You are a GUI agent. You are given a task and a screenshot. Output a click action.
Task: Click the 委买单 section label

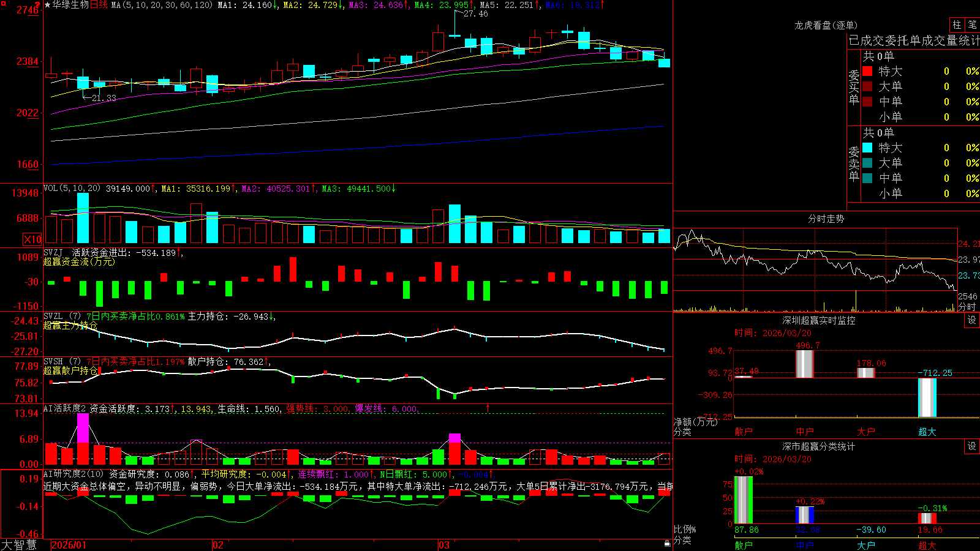854,88
